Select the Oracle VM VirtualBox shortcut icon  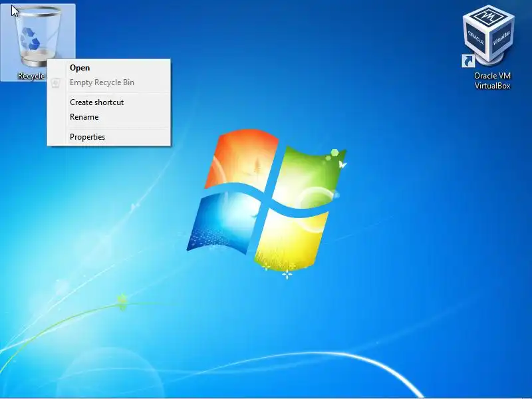tap(489, 36)
